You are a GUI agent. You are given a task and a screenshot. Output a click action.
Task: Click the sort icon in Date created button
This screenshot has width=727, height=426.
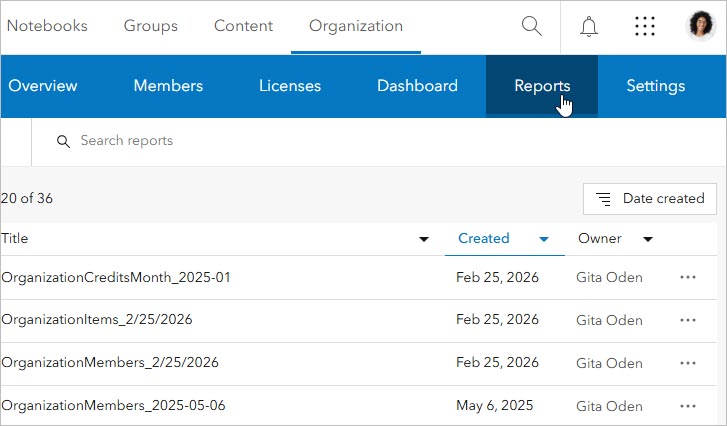[603, 199]
